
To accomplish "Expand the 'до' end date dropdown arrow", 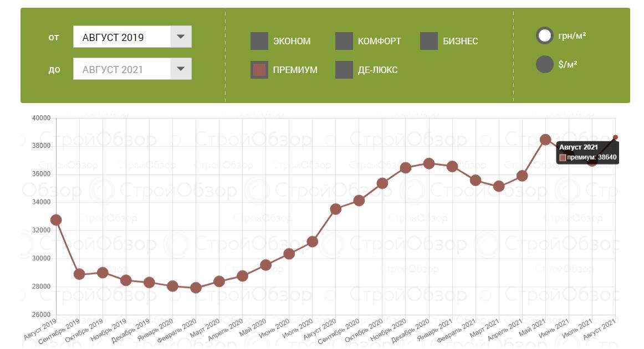I will [180, 69].
